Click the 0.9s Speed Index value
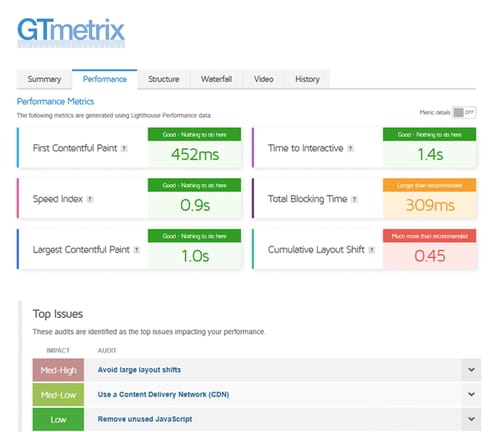The image size is (500, 432). click(195, 205)
